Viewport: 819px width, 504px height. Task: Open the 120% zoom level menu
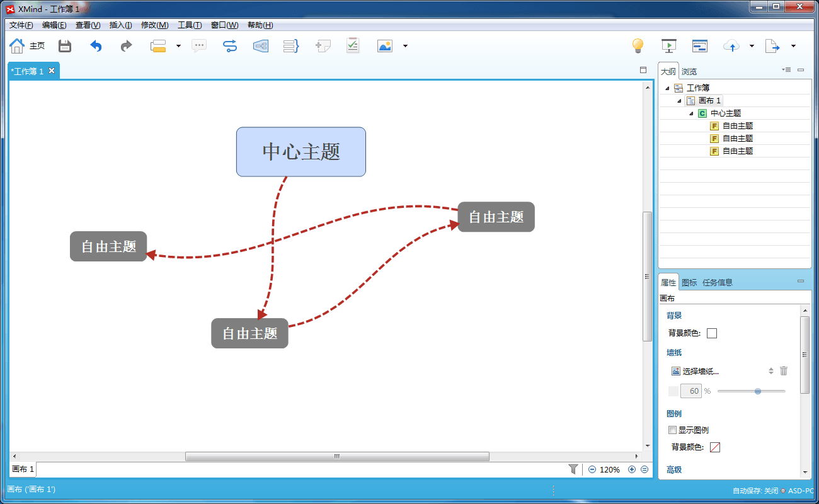(609, 469)
